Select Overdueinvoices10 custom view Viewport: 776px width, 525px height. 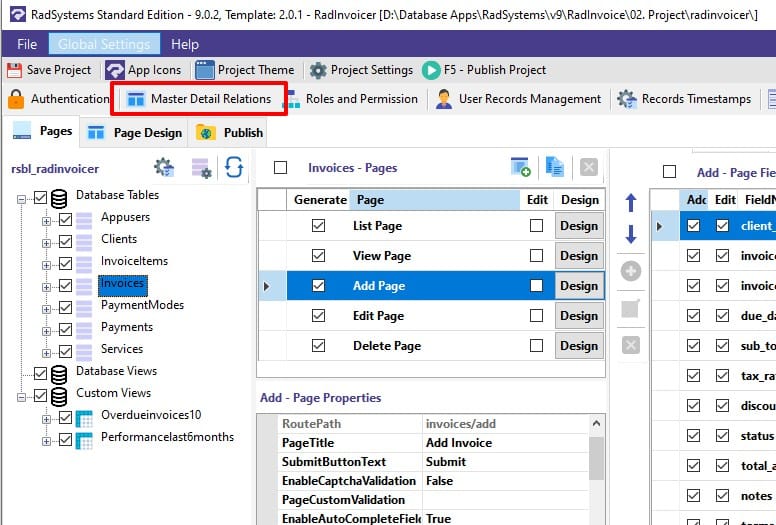151,415
